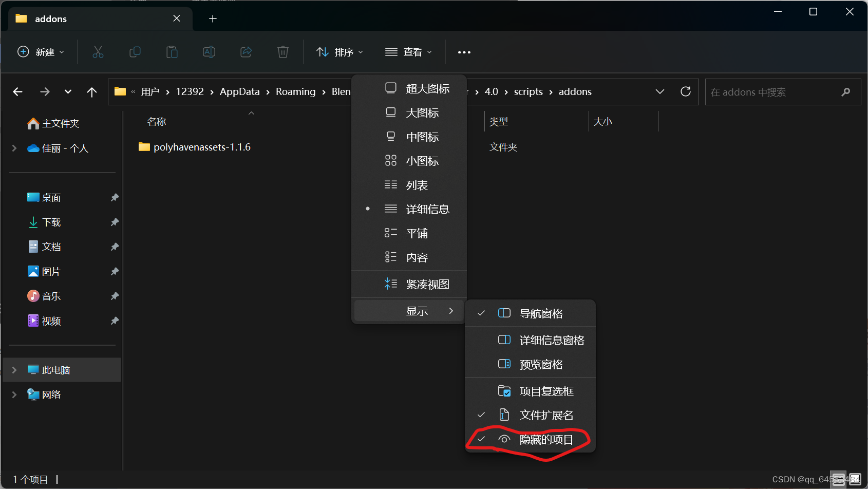Click the Paste clipboard icon
This screenshot has height=489, width=868.
click(x=172, y=52)
